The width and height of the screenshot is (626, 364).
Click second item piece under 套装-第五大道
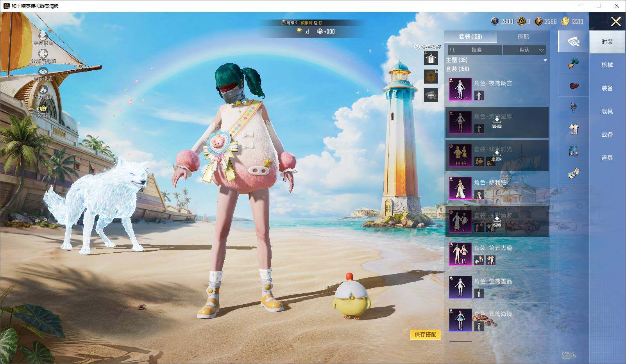[490, 260]
